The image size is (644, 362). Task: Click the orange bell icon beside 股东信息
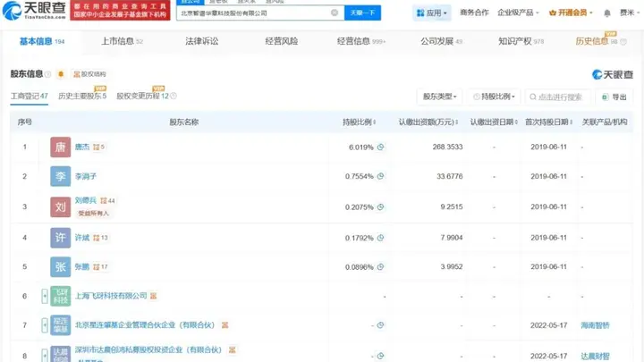click(x=61, y=74)
